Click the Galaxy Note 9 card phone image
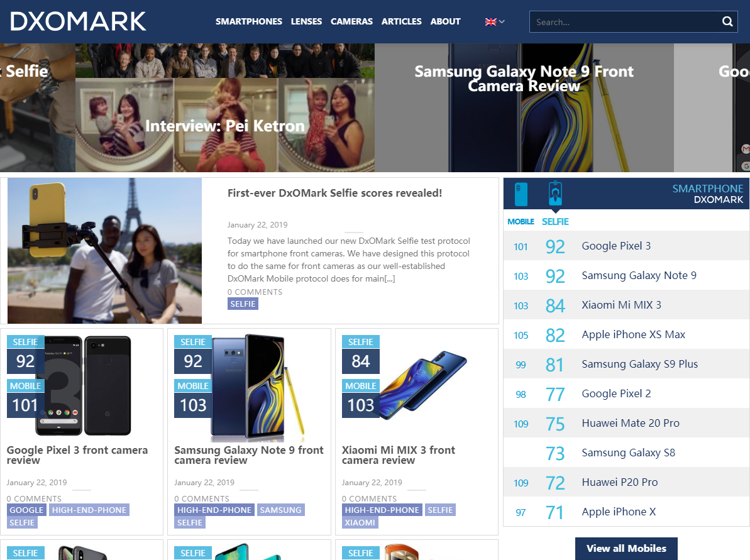Screen dimensions: 750x560 pos(257,387)
